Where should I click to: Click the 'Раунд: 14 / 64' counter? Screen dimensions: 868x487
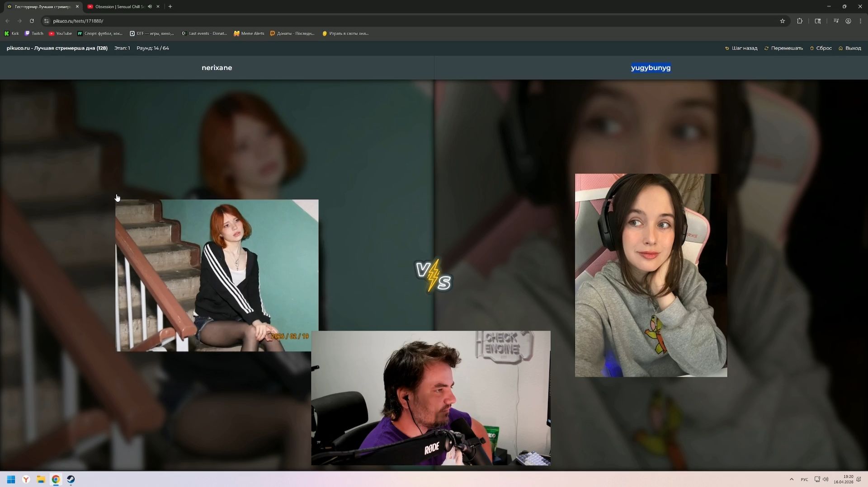(153, 48)
